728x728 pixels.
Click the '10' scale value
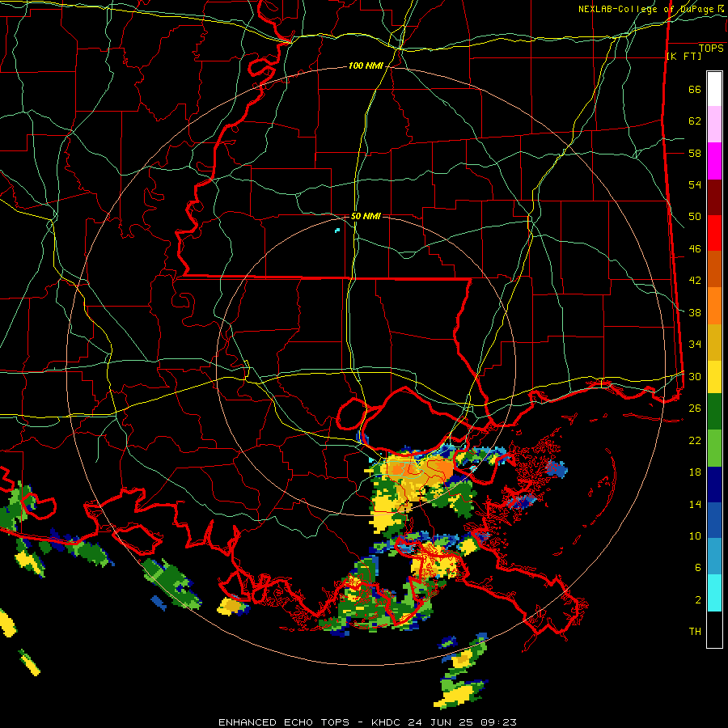695,535
